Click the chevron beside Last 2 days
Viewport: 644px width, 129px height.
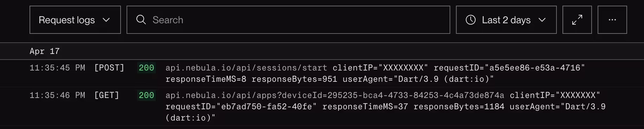542,20
